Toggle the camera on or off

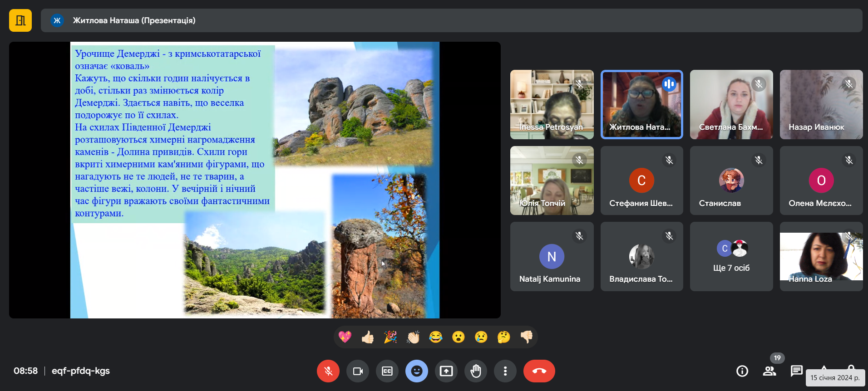pyautogui.click(x=358, y=371)
